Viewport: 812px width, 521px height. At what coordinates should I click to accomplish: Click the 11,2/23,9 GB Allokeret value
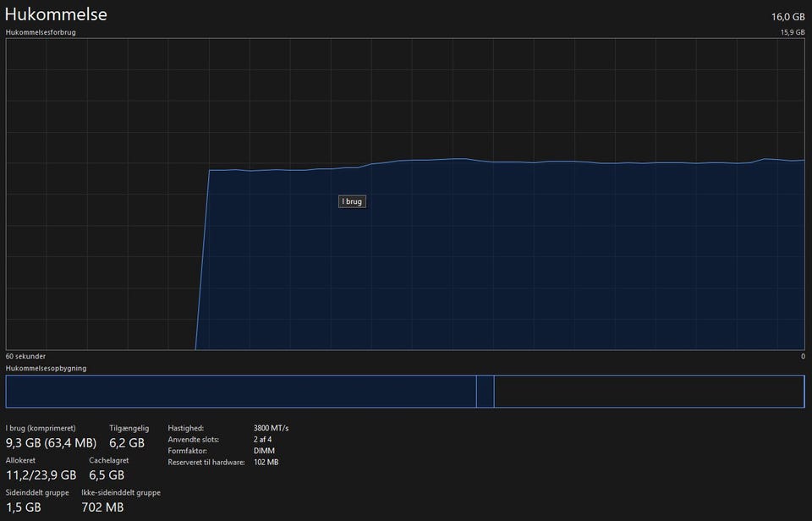coord(41,474)
